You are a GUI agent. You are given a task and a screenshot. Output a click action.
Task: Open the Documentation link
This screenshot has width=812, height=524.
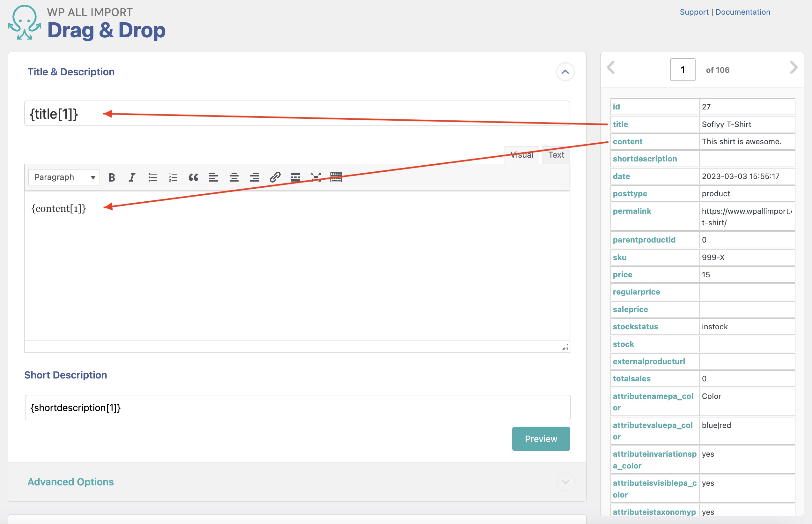[x=743, y=12]
